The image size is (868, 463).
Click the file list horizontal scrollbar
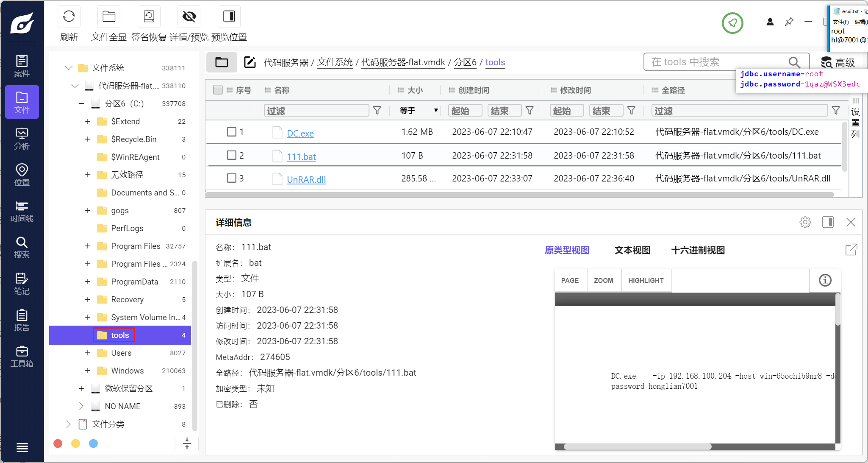tap(520, 195)
